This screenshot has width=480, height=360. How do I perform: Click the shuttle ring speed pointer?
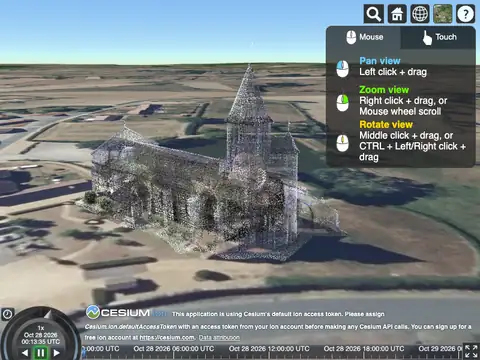pos(49,314)
